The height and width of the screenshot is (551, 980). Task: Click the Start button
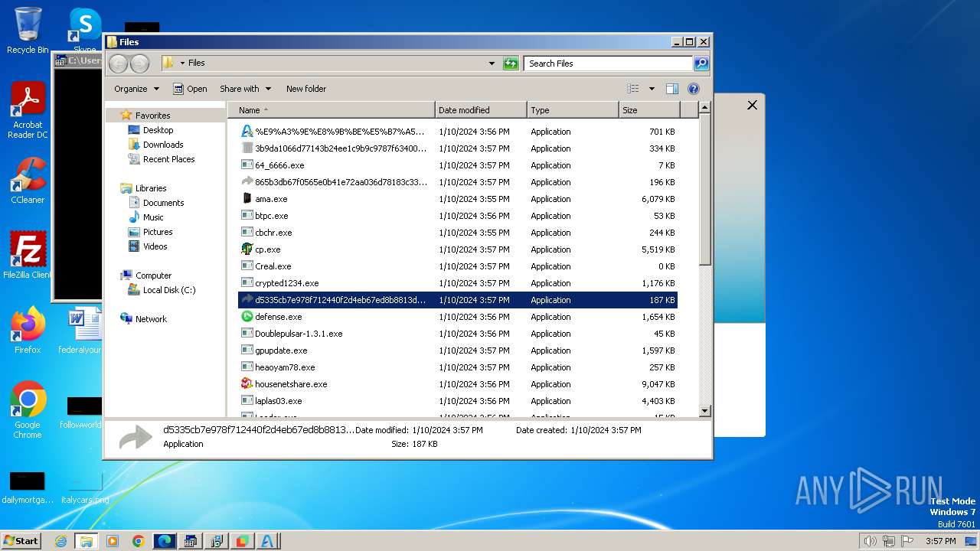21,540
